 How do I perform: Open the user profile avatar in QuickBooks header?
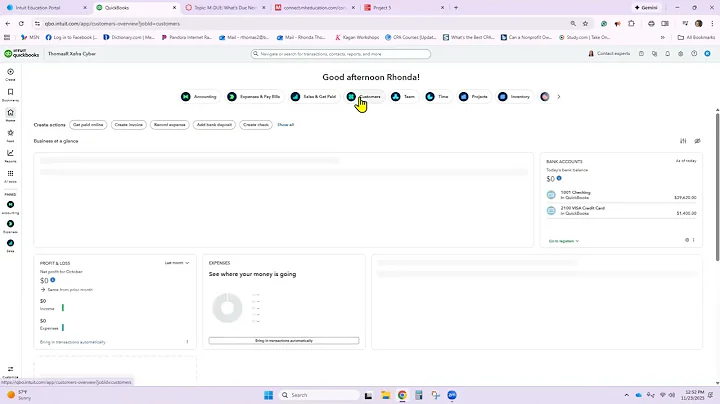pyautogui.click(x=707, y=54)
